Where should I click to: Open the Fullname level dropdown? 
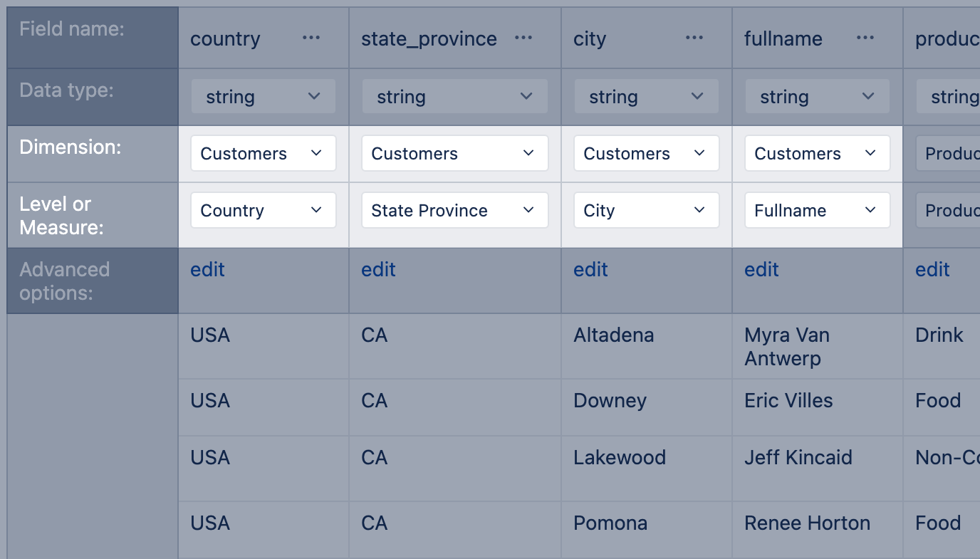[x=817, y=211]
